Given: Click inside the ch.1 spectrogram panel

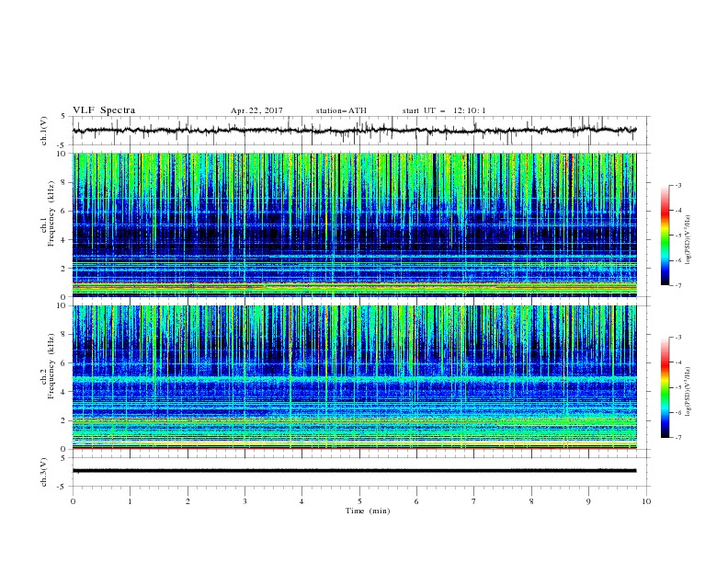Looking at the screenshot, I should pyautogui.click(x=355, y=224).
